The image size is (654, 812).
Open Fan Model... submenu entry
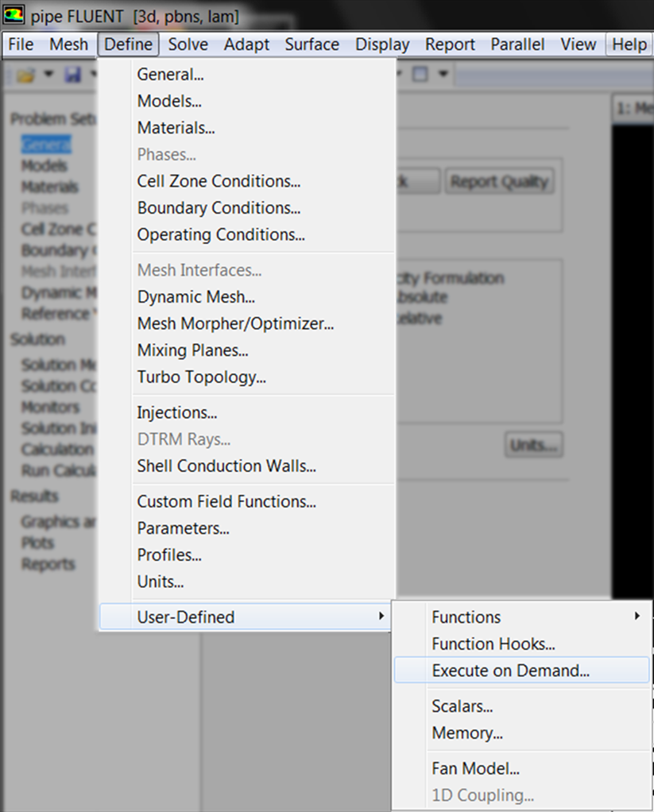coord(521,769)
